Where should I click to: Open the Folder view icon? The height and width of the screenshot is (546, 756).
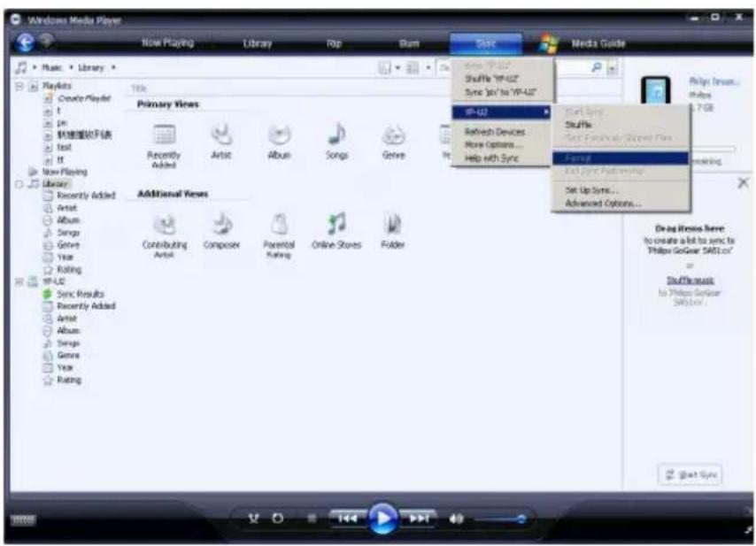[x=393, y=224]
